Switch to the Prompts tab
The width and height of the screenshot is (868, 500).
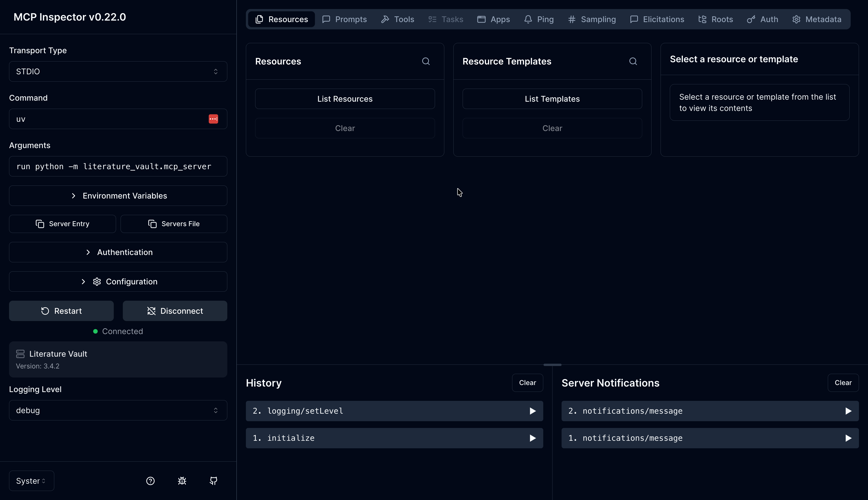pos(344,19)
